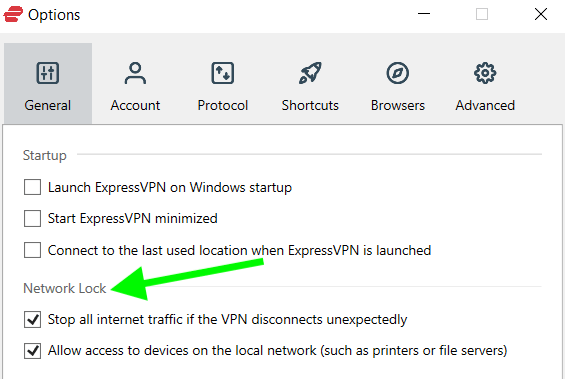The height and width of the screenshot is (379, 565).
Task: Switch to the General tab label
Action: [48, 105]
